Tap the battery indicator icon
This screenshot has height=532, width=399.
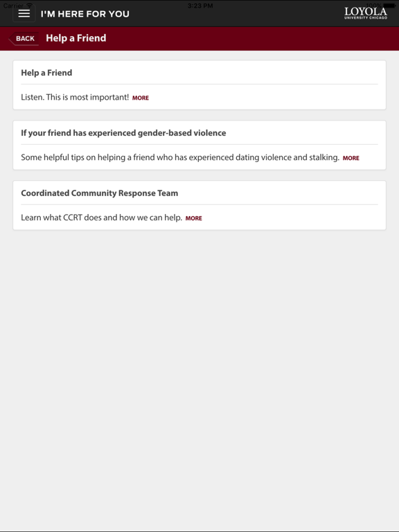pos(389,5)
